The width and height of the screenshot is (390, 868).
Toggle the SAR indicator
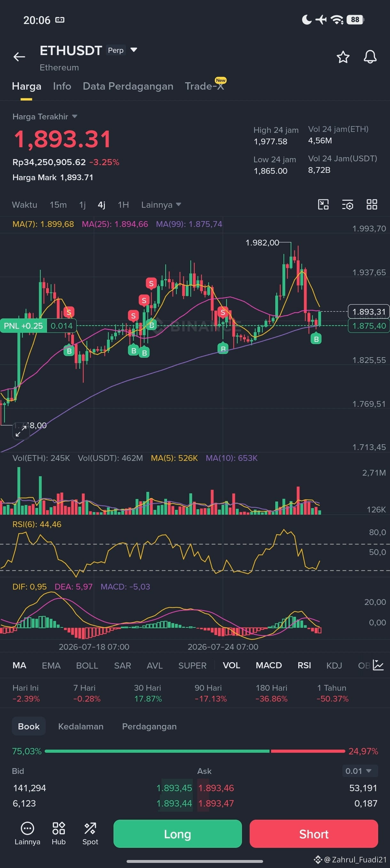pos(122,665)
